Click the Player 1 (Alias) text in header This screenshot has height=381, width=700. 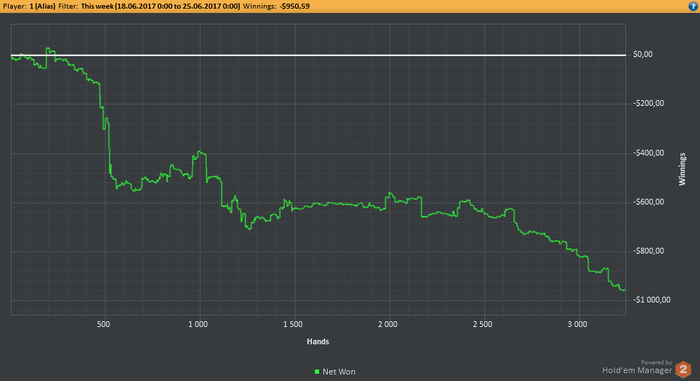point(29,6)
